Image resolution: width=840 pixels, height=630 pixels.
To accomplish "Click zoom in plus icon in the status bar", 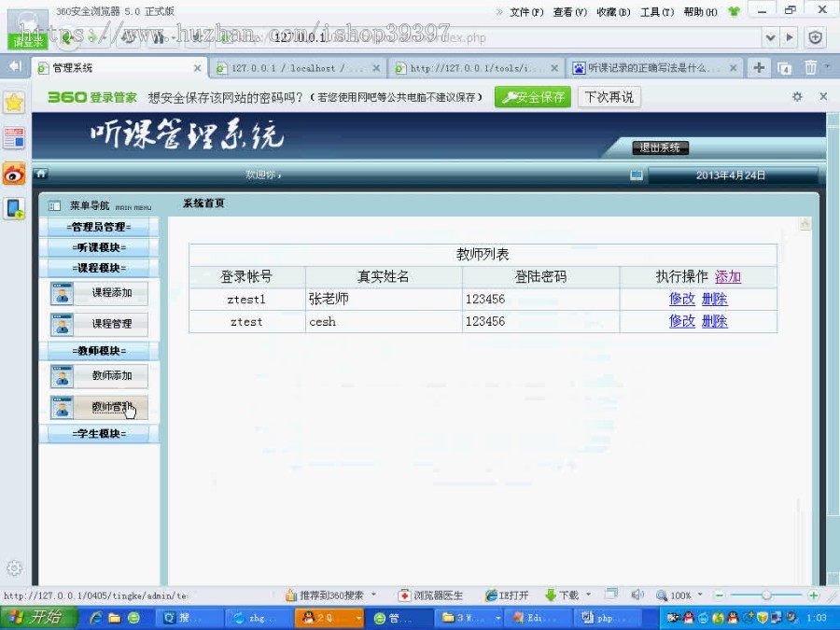I will coord(813,595).
